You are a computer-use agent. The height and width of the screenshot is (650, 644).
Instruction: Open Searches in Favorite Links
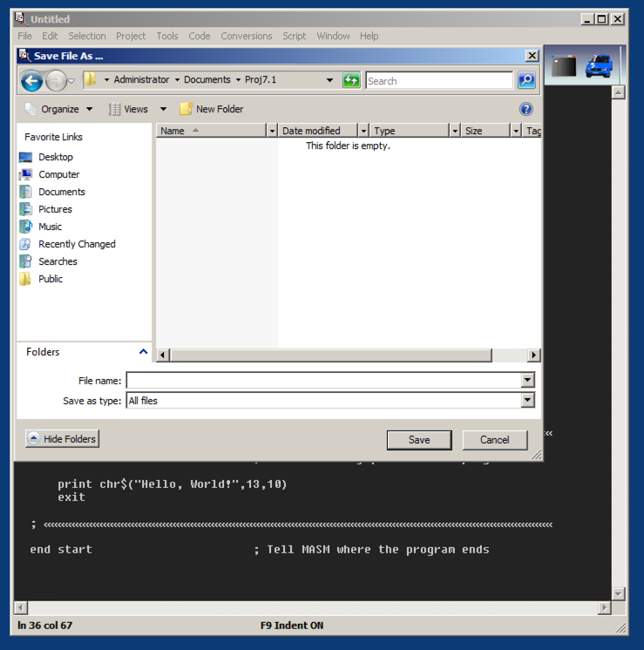58,261
